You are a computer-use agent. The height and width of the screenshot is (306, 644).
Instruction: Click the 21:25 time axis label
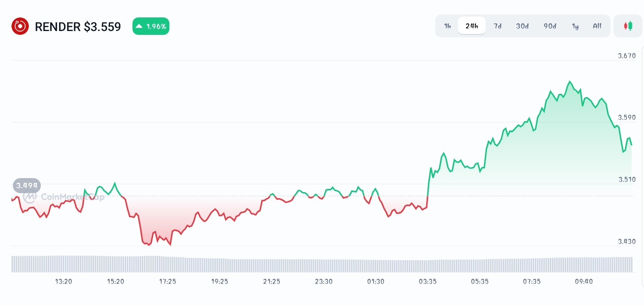[272, 281]
